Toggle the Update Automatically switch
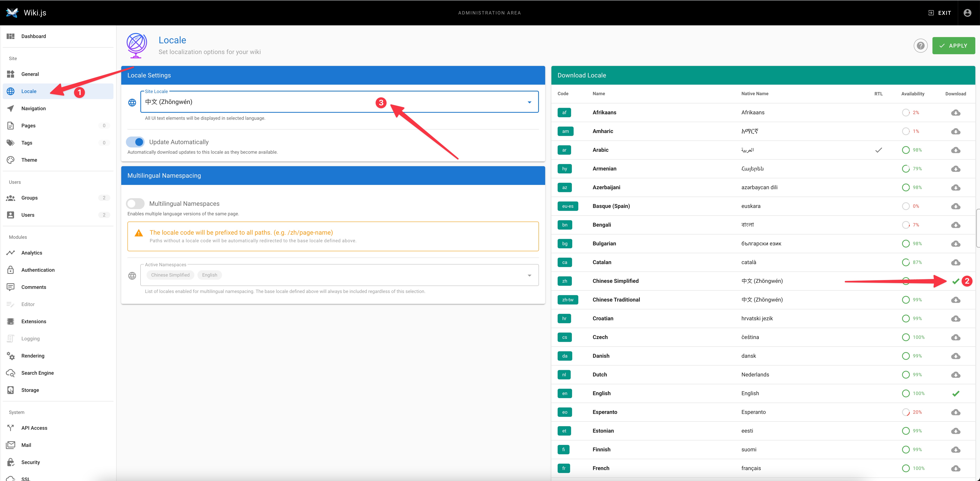 pyautogui.click(x=135, y=142)
